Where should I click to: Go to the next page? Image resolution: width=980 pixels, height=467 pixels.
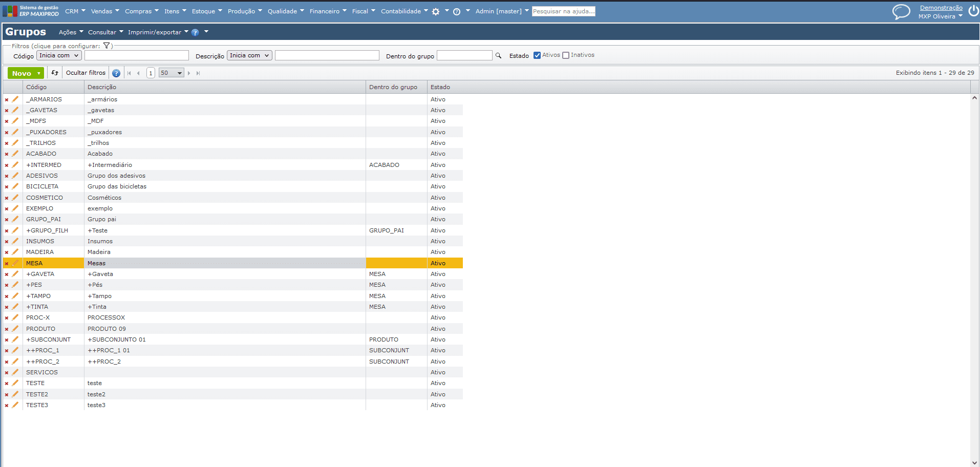click(x=189, y=73)
